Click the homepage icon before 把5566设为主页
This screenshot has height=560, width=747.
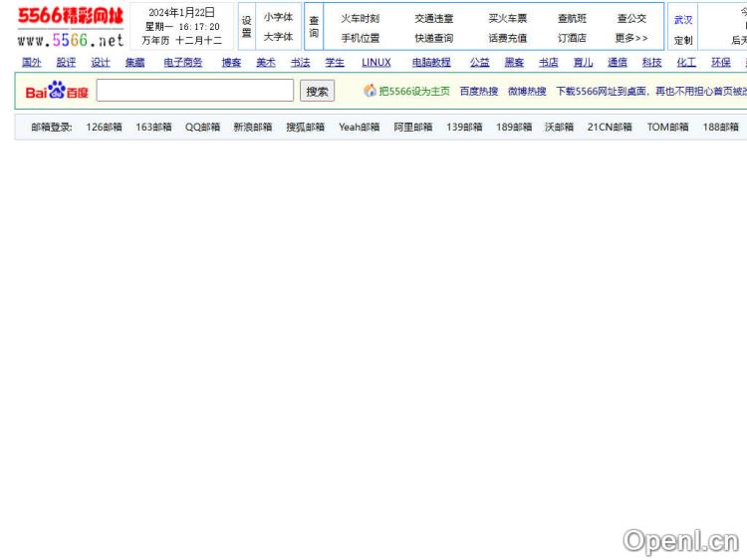[371, 91]
